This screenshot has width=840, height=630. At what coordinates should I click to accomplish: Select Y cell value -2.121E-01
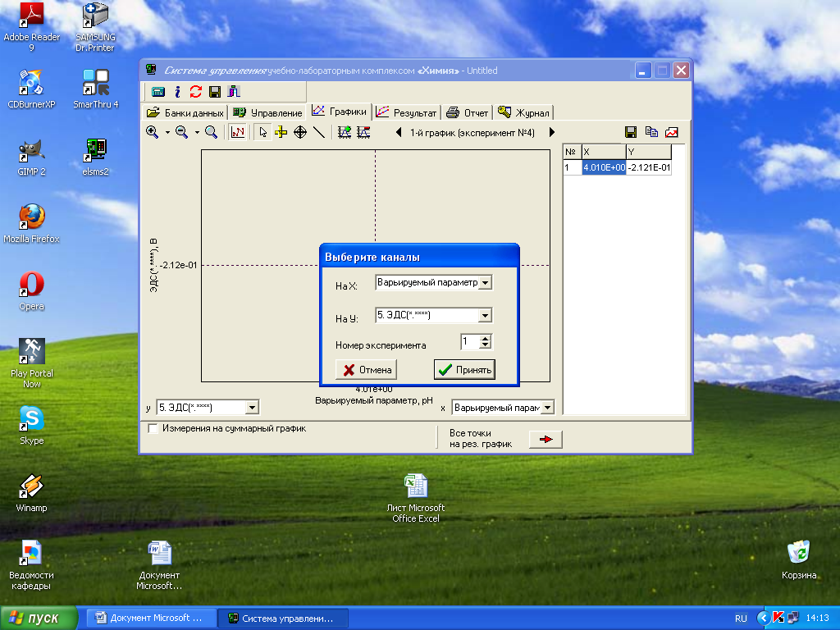(649, 167)
